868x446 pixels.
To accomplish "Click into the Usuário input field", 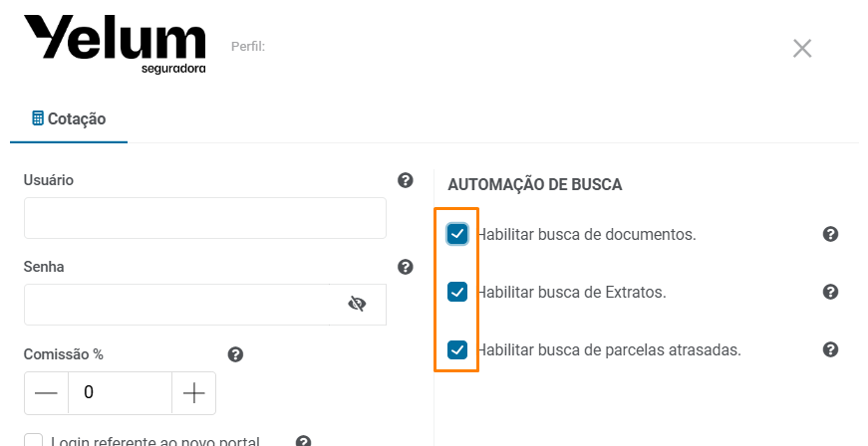I will (x=205, y=218).
